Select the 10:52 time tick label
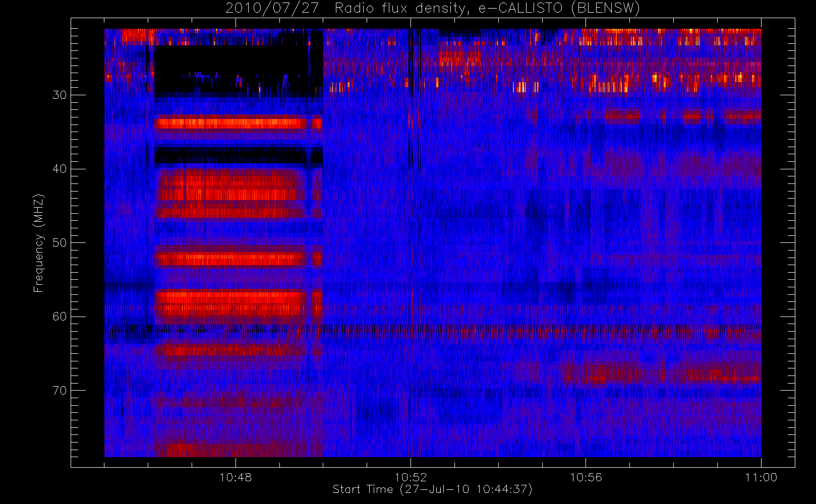This screenshot has height=504, width=816. tap(411, 477)
